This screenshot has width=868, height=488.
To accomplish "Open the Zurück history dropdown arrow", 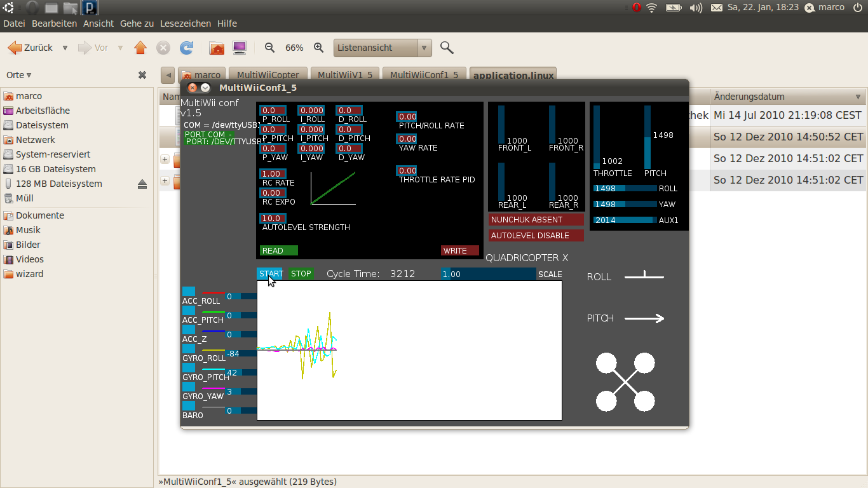I will pos(65,48).
